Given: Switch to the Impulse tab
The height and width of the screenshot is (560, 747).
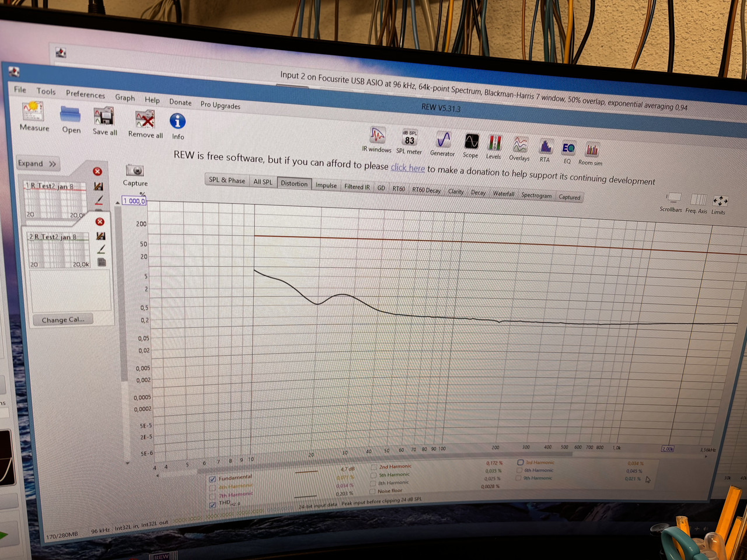Looking at the screenshot, I should 326,185.
